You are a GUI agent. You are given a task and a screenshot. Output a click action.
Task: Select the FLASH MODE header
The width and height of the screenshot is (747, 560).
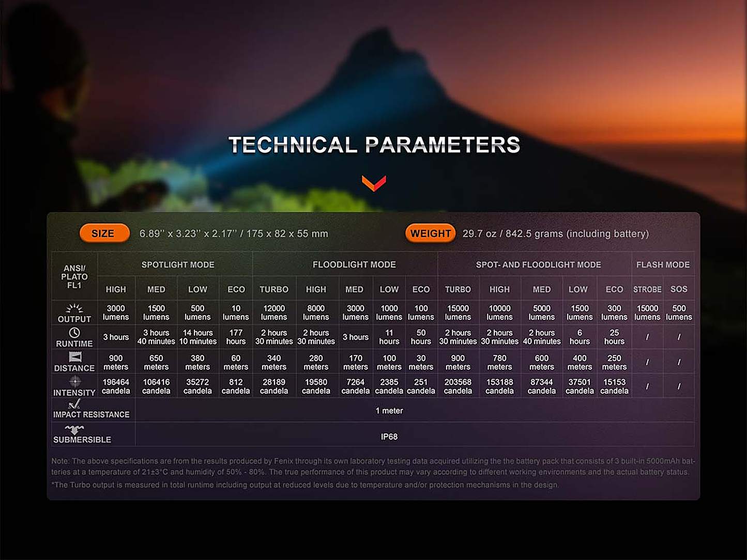pos(663,265)
